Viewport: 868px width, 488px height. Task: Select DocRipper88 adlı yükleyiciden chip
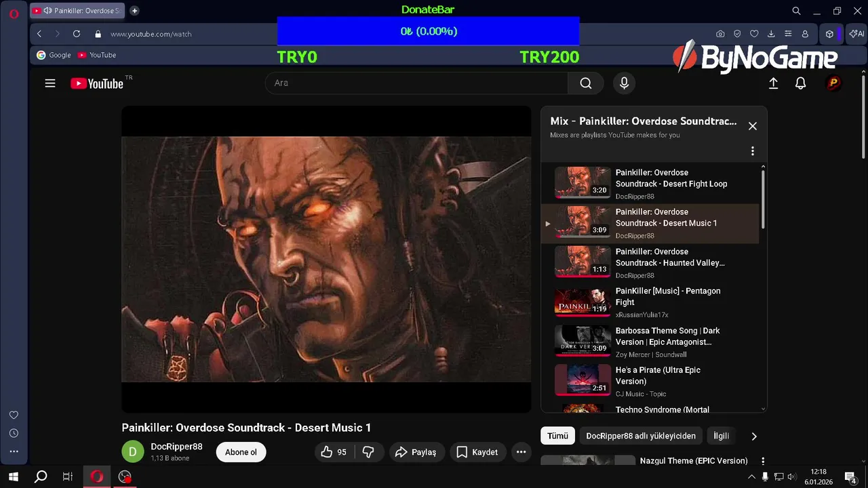641,436
